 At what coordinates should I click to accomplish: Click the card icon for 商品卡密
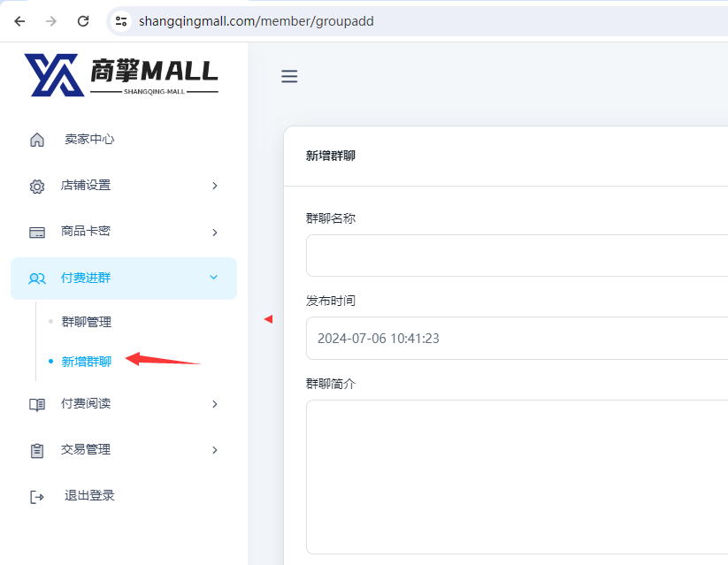pos(37,232)
